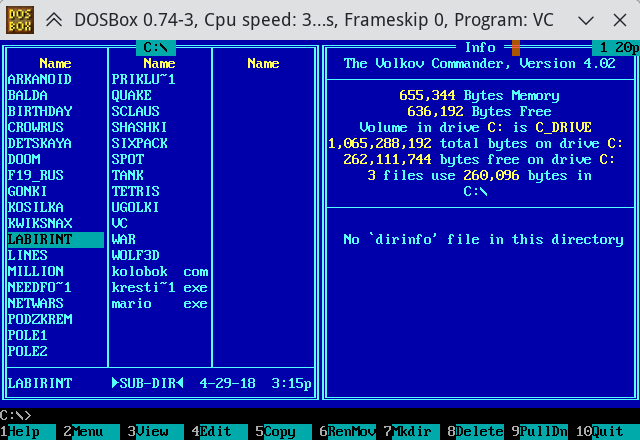Select the BALDA directory
Screen dimensions: 640x440
[x=28, y=95]
